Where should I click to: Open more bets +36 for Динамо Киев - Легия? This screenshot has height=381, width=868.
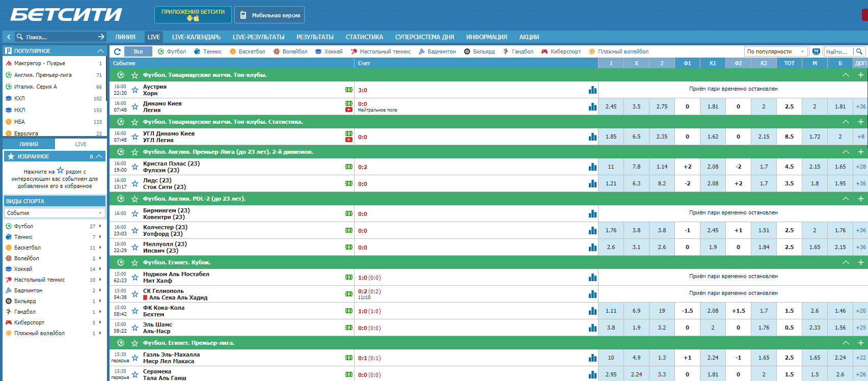click(x=861, y=107)
